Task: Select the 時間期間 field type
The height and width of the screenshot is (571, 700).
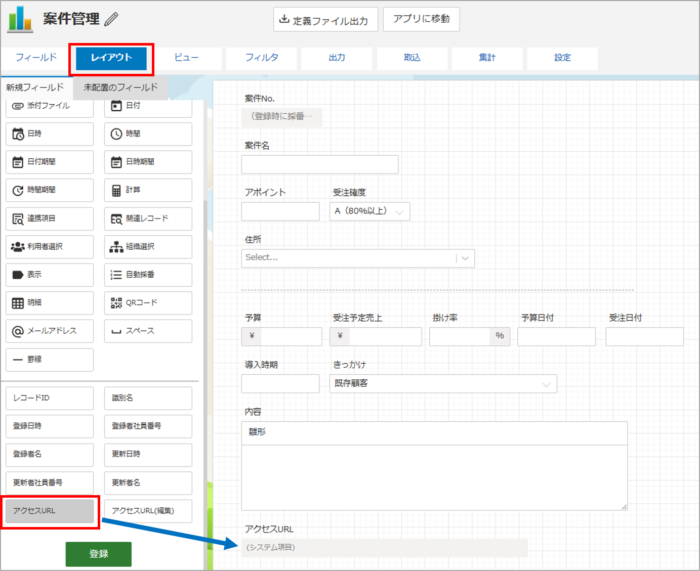Action: tap(50, 190)
